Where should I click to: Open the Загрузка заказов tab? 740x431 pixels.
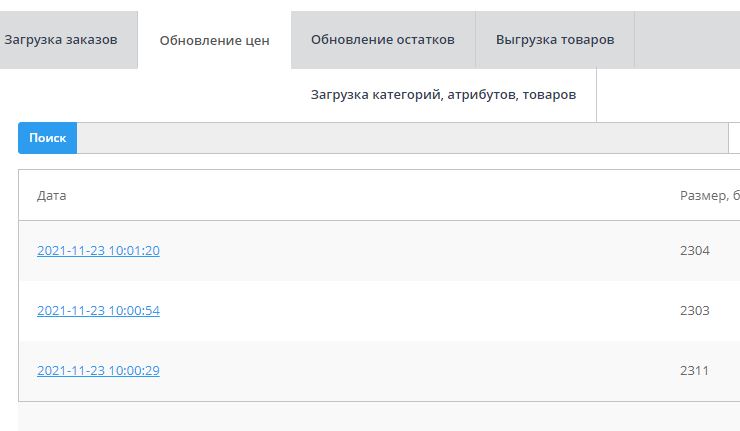[x=61, y=40]
